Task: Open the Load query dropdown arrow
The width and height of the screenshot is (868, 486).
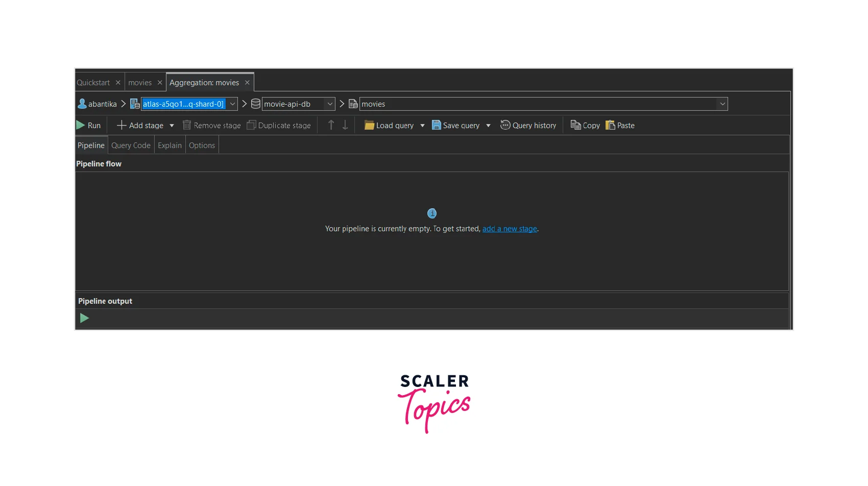Action: pos(422,126)
